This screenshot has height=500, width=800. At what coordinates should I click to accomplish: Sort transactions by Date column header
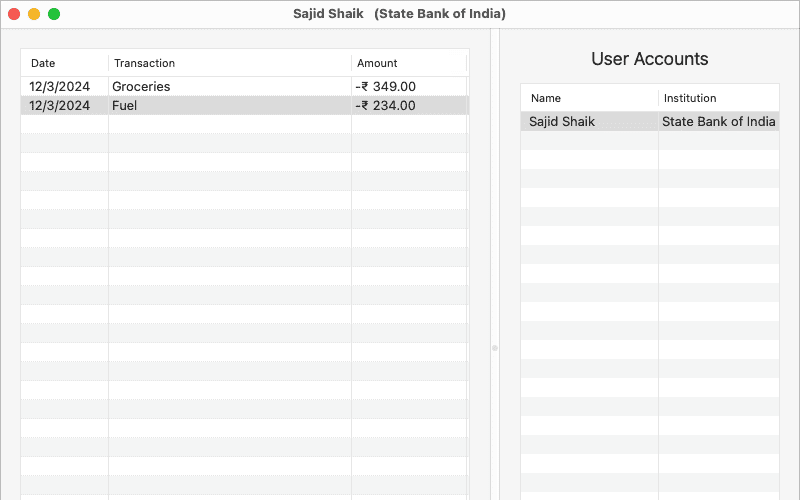point(43,63)
